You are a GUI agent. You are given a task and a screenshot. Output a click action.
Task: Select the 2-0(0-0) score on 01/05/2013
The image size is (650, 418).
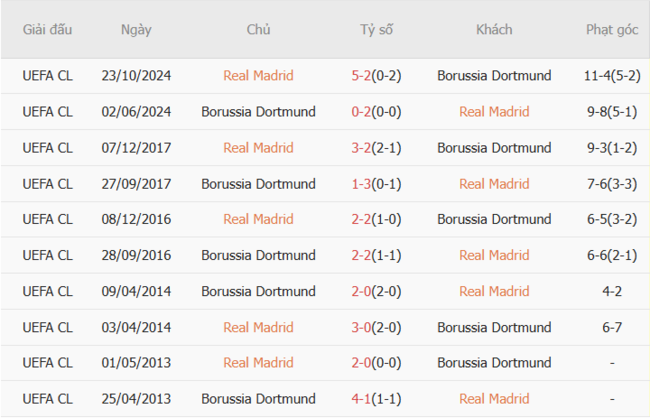[x=376, y=363]
